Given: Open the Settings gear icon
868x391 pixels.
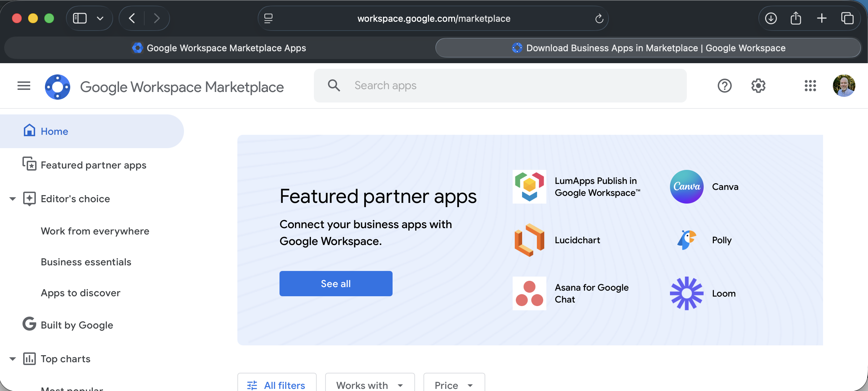Looking at the screenshot, I should tap(758, 86).
